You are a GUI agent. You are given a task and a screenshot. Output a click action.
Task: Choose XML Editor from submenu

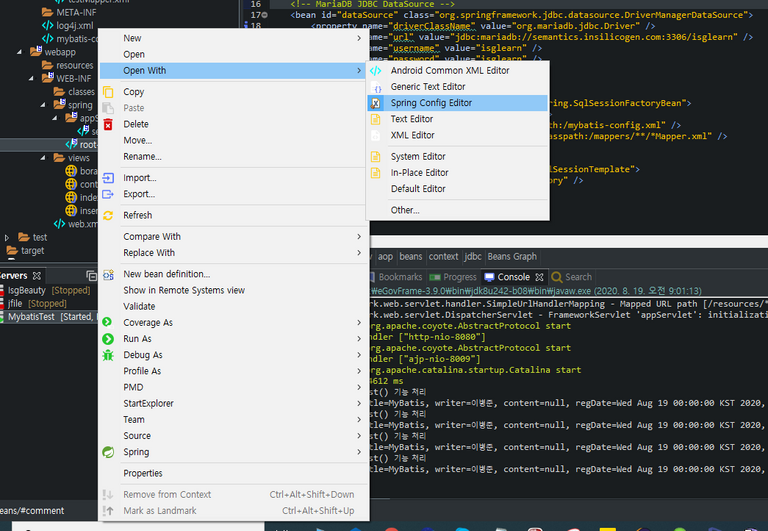pyautogui.click(x=457, y=135)
